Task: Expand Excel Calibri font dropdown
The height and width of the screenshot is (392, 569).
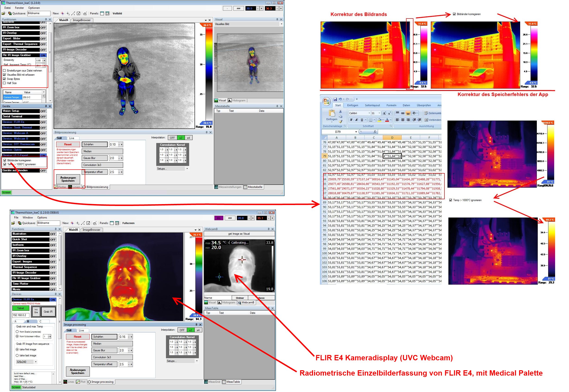Action: tap(369, 113)
